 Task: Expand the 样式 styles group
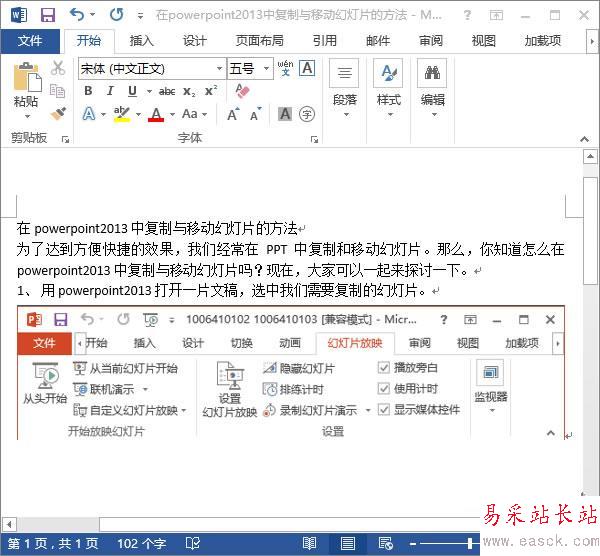tap(389, 90)
